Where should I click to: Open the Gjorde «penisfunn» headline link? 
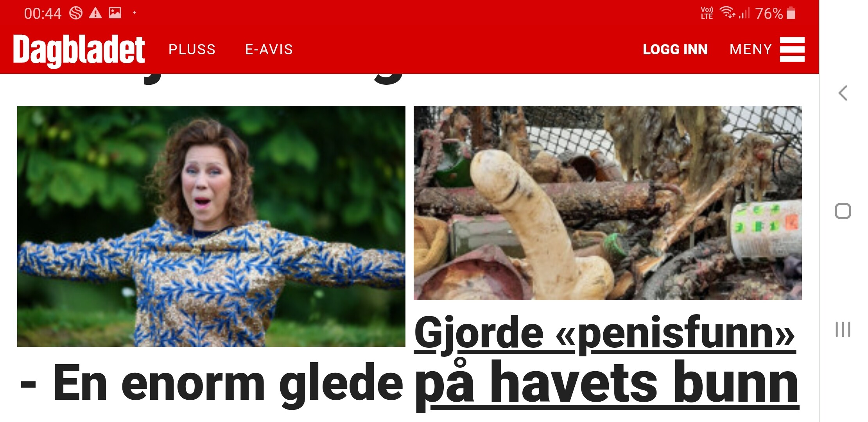point(604,334)
